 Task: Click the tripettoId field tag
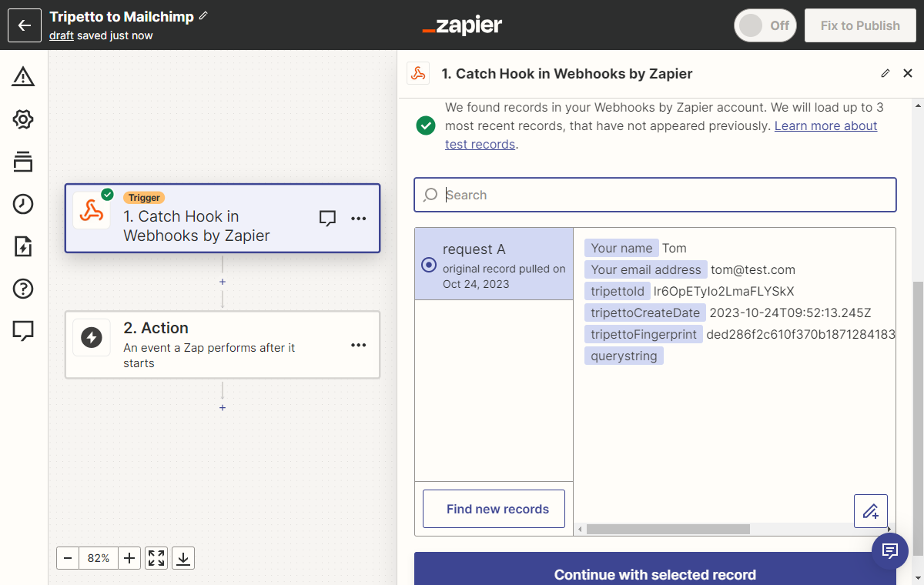[x=617, y=291]
